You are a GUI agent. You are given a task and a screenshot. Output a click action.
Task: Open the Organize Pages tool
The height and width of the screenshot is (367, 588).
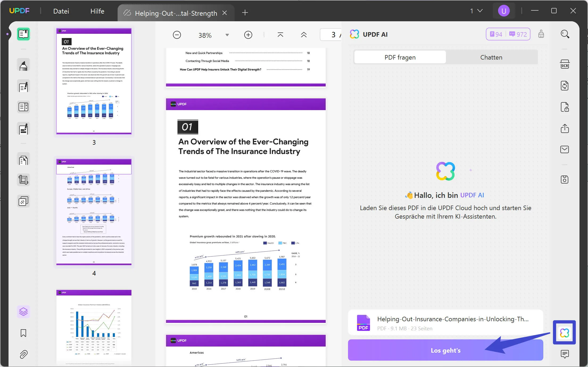[23, 160]
